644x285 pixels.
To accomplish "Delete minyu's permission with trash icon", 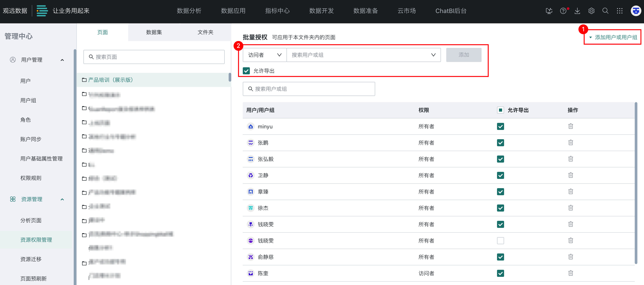I will [x=571, y=126].
